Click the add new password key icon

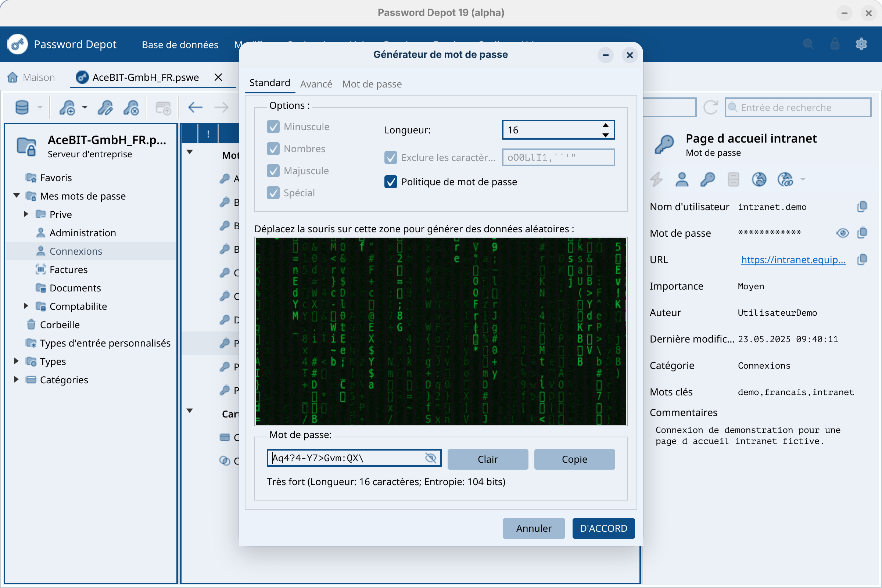tap(68, 108)
